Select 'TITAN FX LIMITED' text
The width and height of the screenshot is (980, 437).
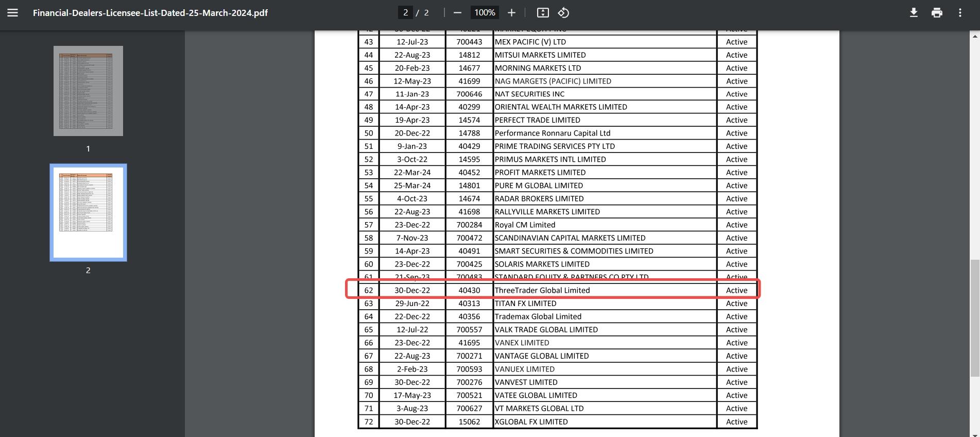click(526, 304)
